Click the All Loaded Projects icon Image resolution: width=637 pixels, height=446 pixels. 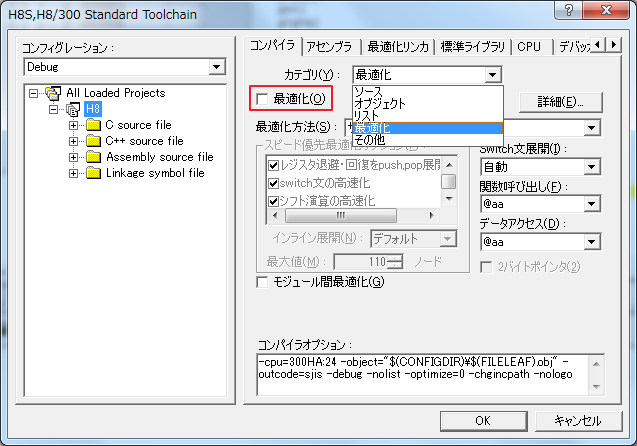54,93
